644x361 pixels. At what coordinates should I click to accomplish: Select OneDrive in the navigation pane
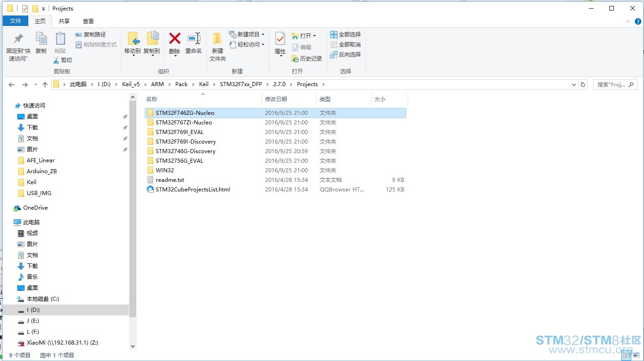[35, 208]
